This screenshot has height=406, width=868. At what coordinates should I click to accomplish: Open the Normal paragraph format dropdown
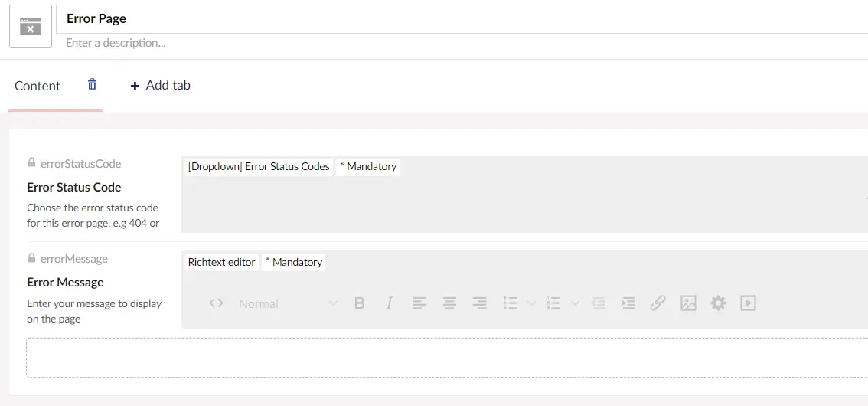[287, 303]
